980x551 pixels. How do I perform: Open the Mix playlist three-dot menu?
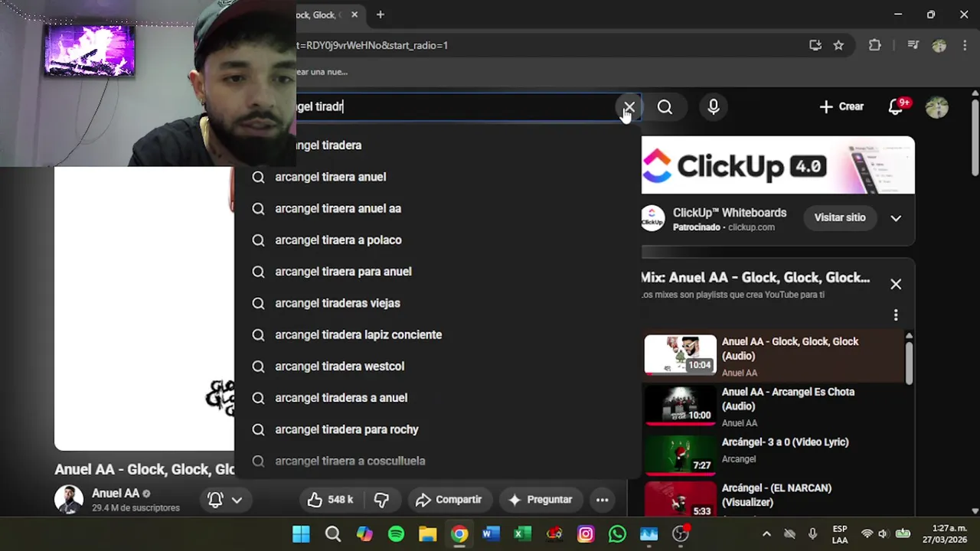coord(896,315)
